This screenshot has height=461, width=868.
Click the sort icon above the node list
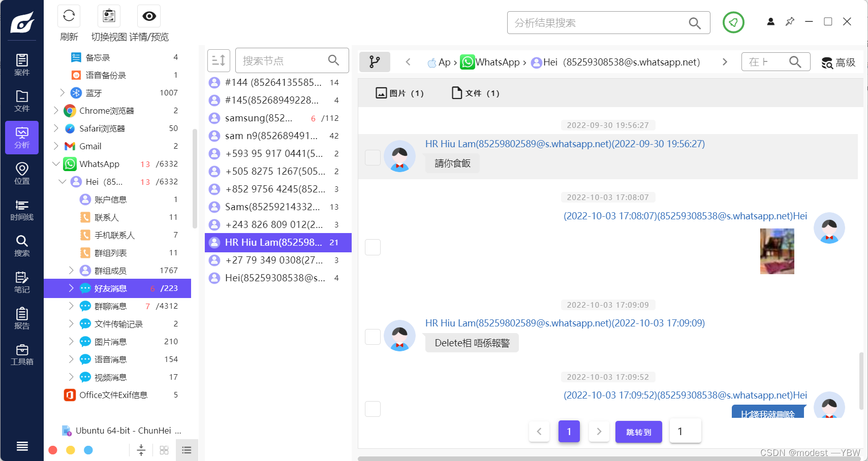coord(219,60)
